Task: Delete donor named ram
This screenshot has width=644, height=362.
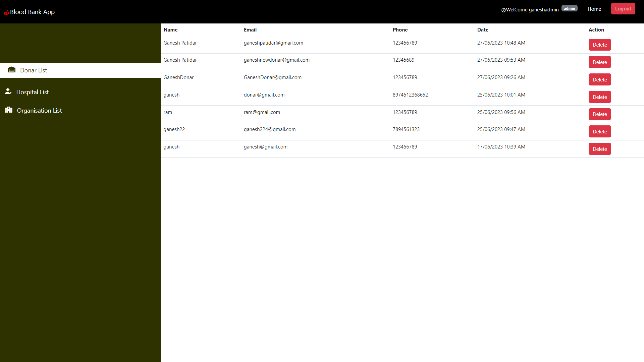Action: (x=600, y=114)
